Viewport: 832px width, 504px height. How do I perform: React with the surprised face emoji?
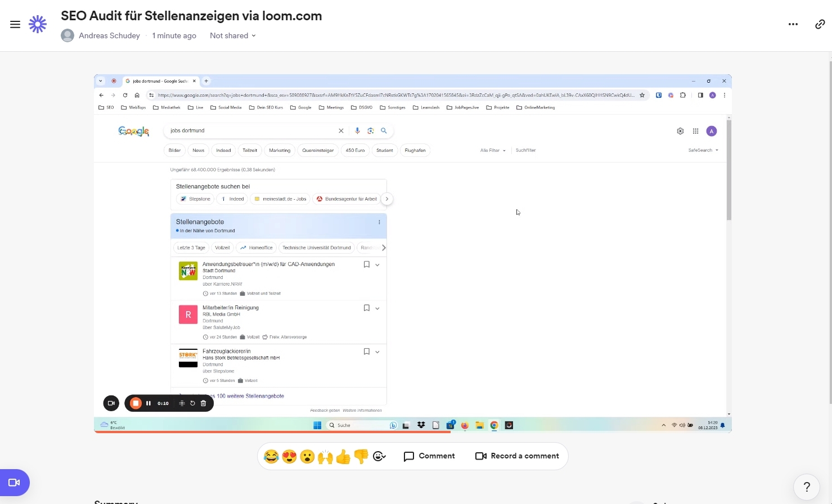click(x=307, y=456)
